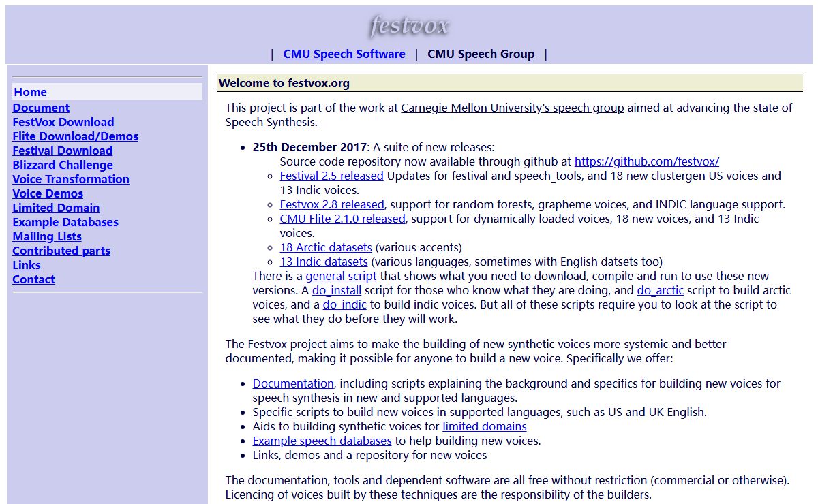
Task: Open the Links sidebar item
Action: [27, 265]
